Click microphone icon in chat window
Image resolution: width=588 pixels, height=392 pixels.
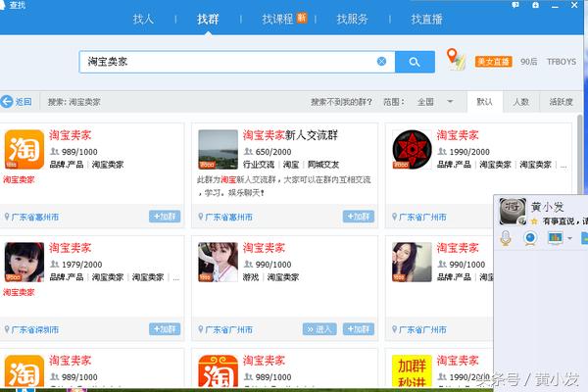506,238
